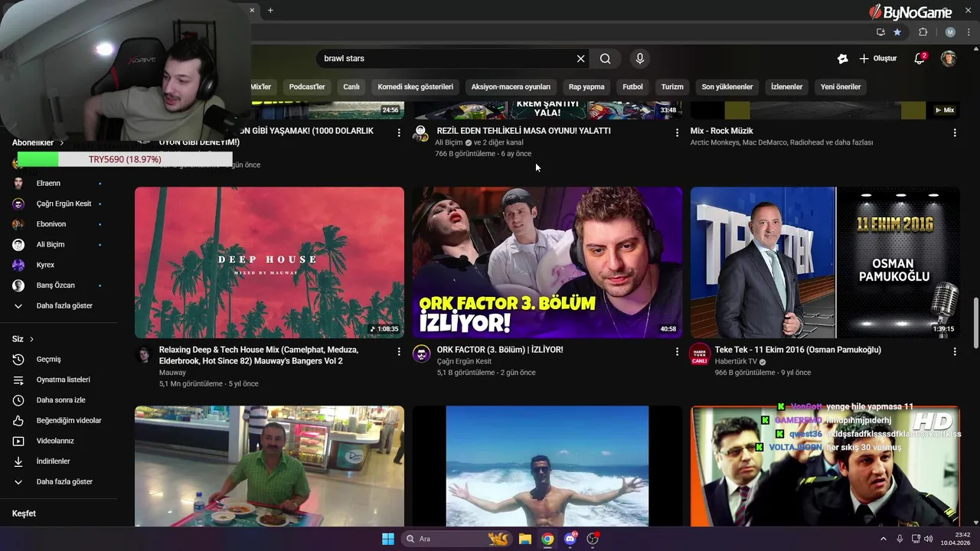
Task: Click the Osman Pamukoğlu Teke Tek thumbnail
Action: 825,262
